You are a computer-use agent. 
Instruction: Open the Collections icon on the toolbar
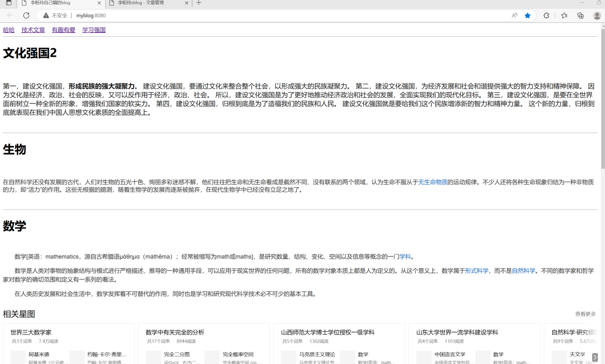coord(581,15)
